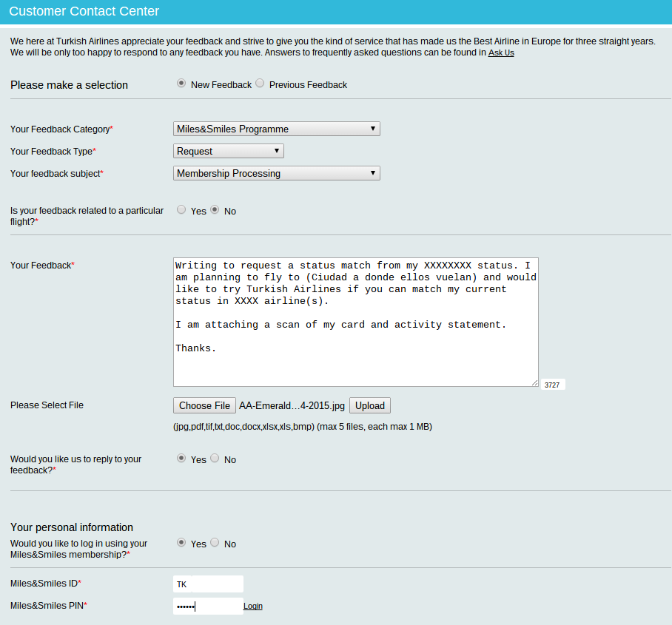Click the textarea resize handle corner

[x=534, y=382]
